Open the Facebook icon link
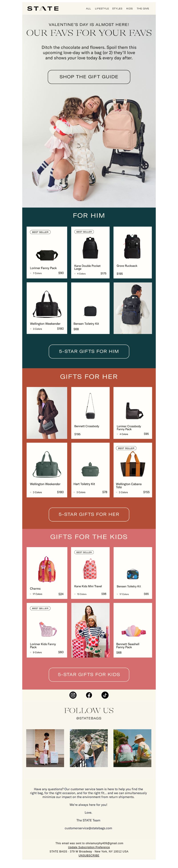The width and height of the screenshot is (178, 868). [89, 695]
